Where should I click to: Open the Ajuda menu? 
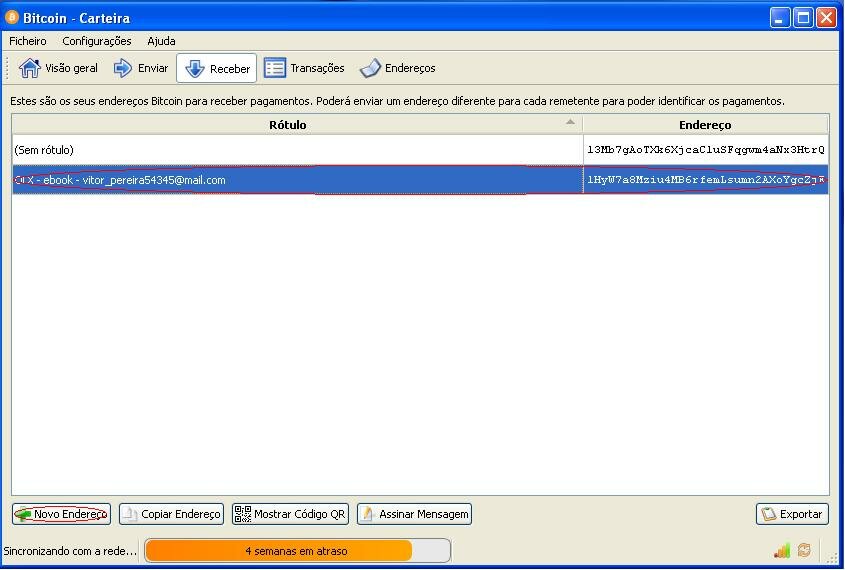(x=161, y=41)
